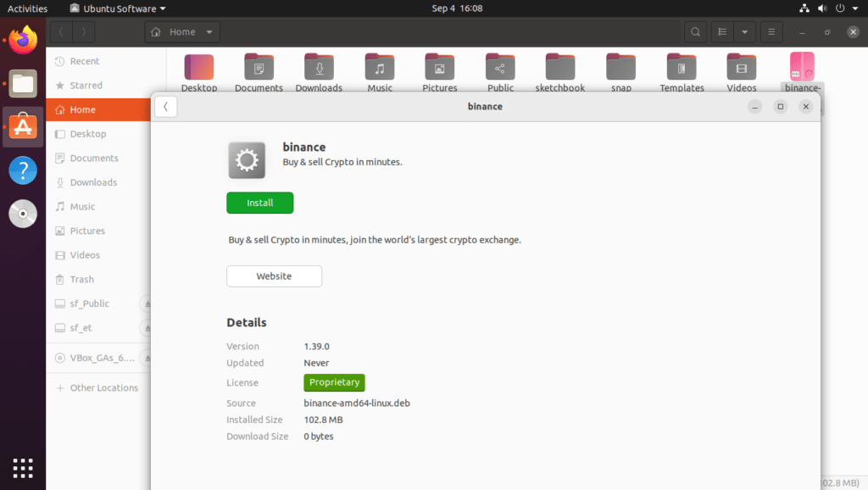
Task: Open the system menu arrow in top bar
Action: [x=855, y=8]
